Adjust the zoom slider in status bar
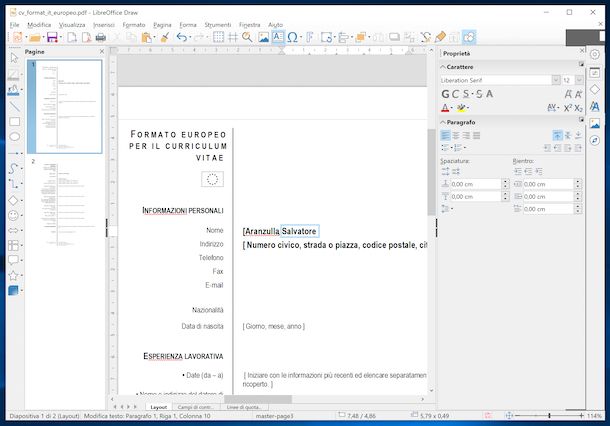Screen dimensions: 610x426 coord(549,416)
